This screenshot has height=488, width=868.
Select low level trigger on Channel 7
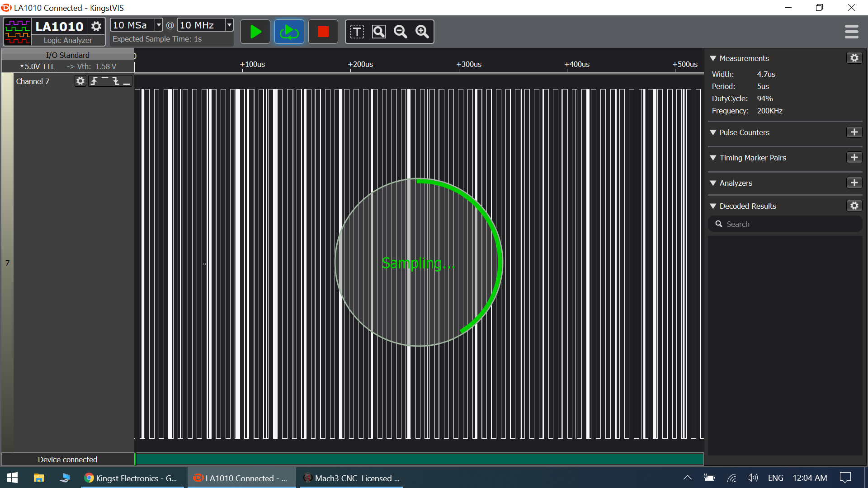point(127,81)
